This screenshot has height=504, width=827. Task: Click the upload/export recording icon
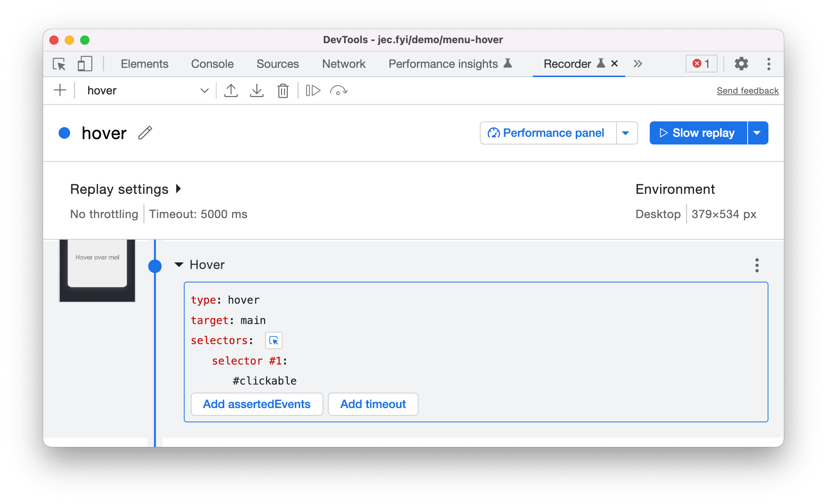point(230,90)
